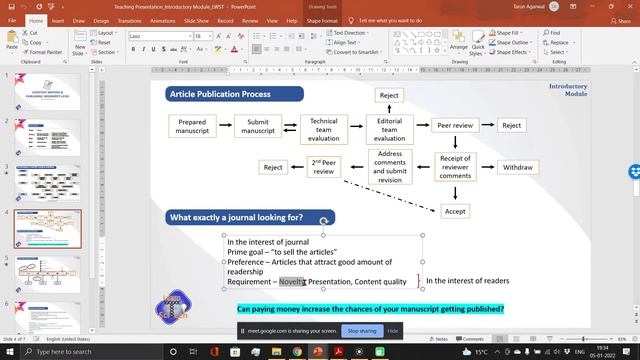Viewport: 640px width, 360px height.
Task: Start slide show from status bar icon
Action: pyautogui.click(x=550, y=339)
